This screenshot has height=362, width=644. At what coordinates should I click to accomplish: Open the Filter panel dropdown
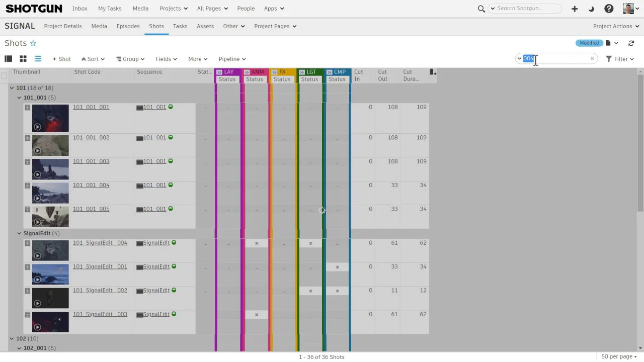[619, 59]
